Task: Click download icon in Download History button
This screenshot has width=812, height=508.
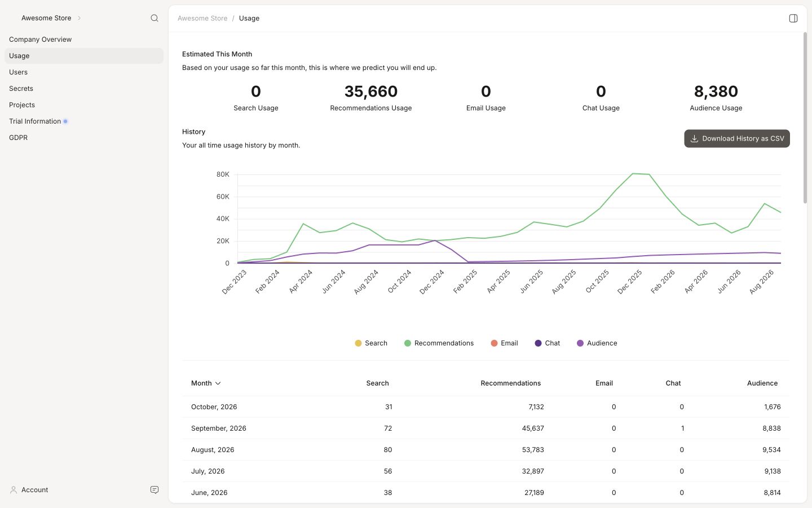Action: (694, 138)
